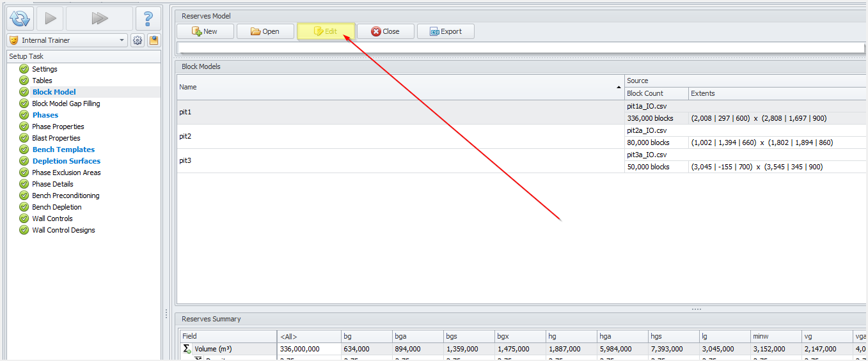This screenshot has height=361, width=868.
Task: Select the Settings setup task
Action: 45,69
